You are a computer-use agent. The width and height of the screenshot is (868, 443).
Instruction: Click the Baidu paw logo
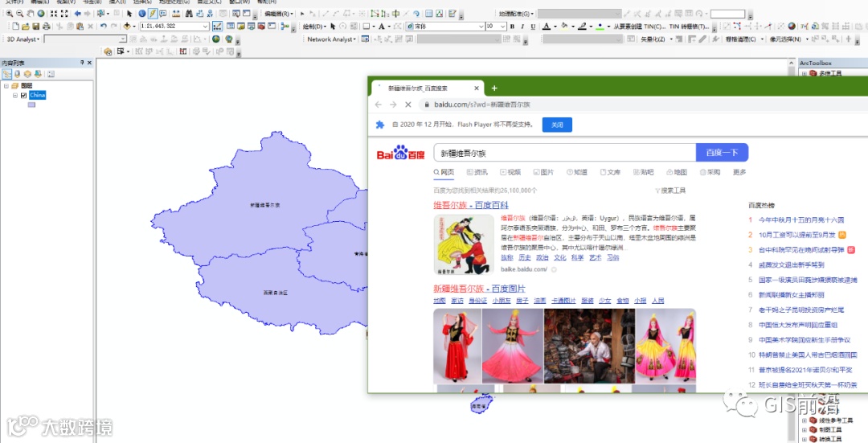pyautogui.click(x=401, y=153)
